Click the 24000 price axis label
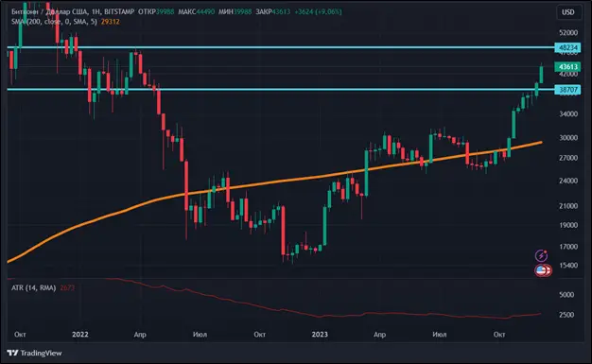 [568, 181]
